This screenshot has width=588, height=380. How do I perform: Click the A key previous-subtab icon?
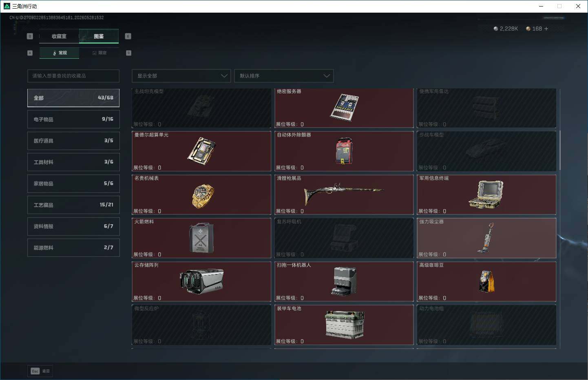(x=30, y=53)
